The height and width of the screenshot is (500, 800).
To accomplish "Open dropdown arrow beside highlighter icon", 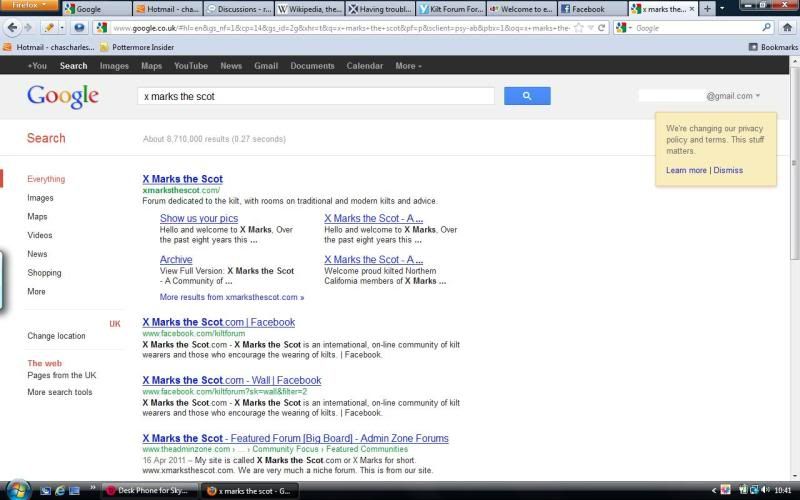I will (x=62, y=28).
